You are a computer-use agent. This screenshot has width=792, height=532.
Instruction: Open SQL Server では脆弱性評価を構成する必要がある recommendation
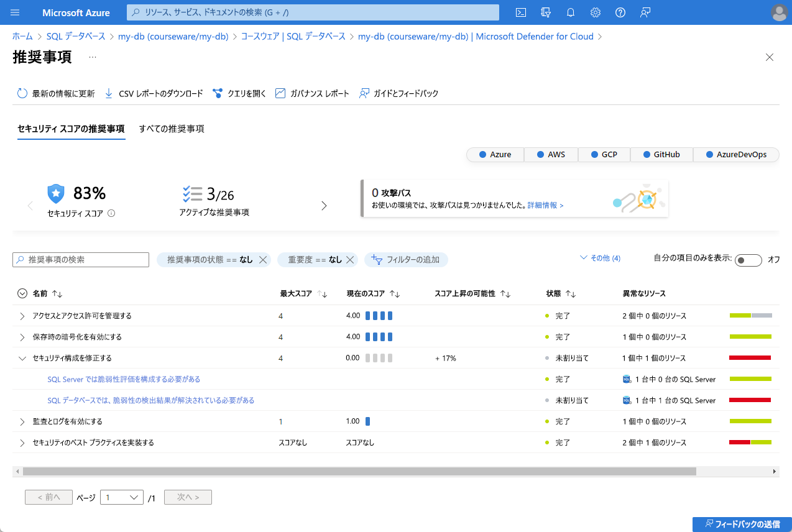point(124,380)
